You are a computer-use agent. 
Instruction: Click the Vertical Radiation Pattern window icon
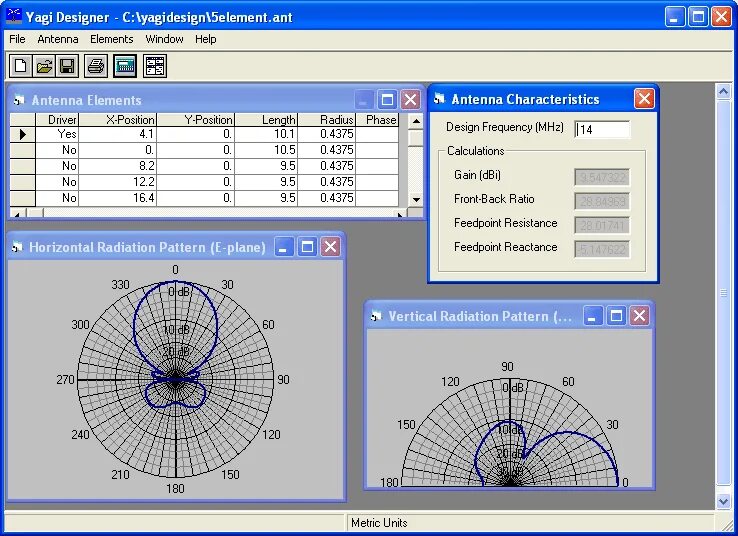pos(376,316)
